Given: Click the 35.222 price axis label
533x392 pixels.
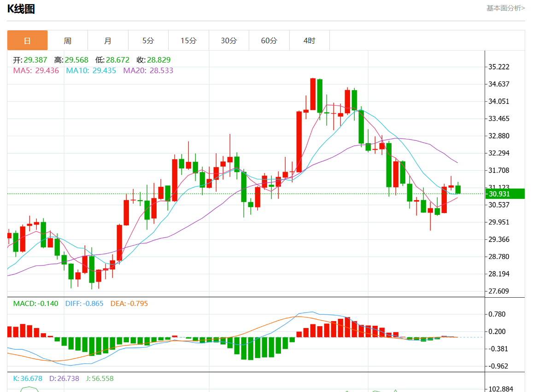Looking at the screenshot, I should pos(499,67).
